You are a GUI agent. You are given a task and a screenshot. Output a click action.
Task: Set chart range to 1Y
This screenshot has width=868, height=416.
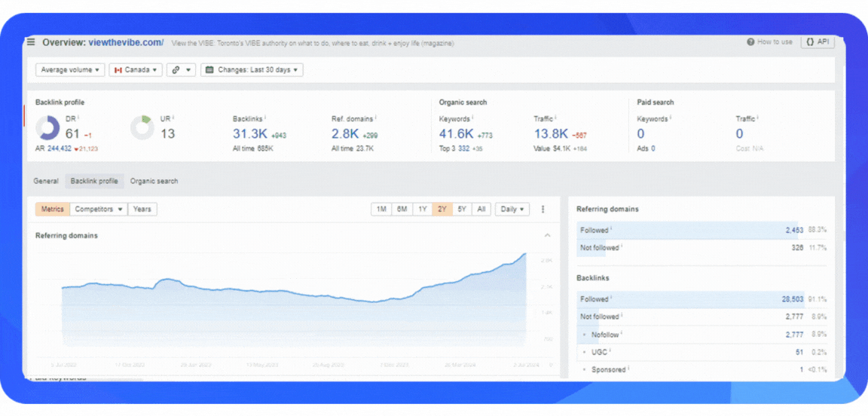click(423, 210)
